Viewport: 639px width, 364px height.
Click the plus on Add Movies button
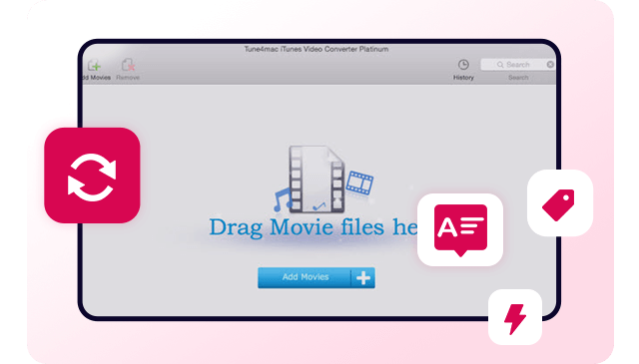coord(363,277)
